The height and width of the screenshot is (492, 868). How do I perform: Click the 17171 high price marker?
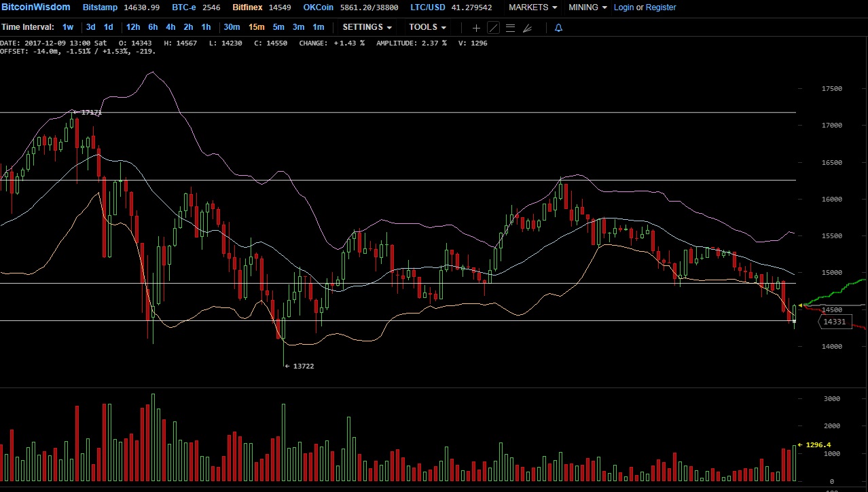coord(91,112)
